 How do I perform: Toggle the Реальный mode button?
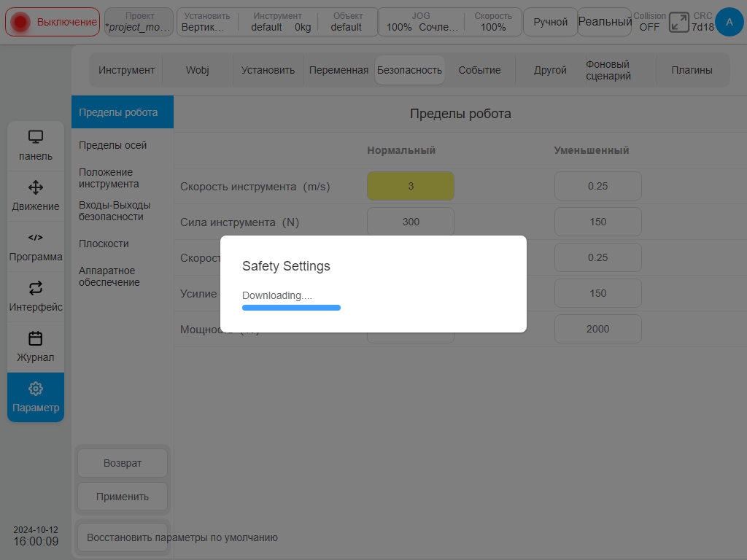[605, 22]
